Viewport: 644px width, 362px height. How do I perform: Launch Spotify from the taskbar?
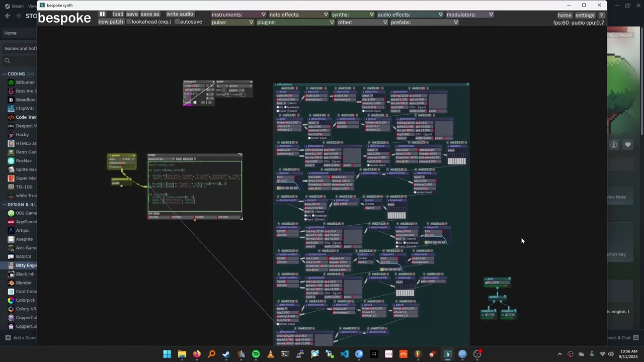coord(256,354)
